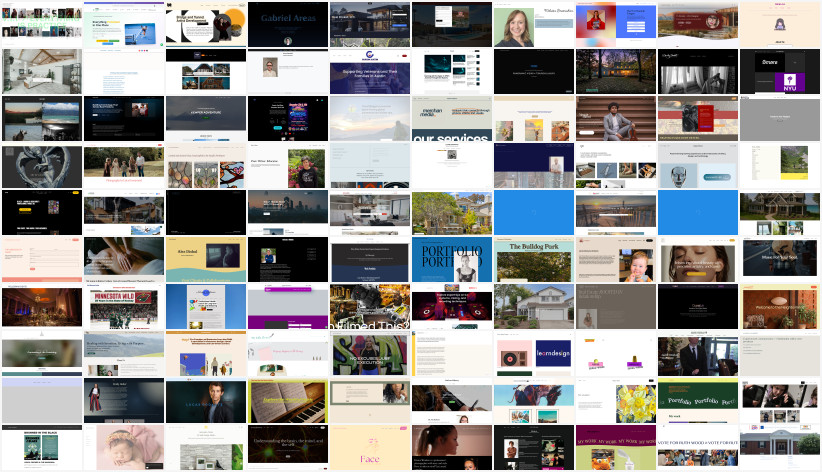Screen dimensions: 822x472
Task: Open the red and blue gradient form thumbnail
Action: (x=616, y=24)
